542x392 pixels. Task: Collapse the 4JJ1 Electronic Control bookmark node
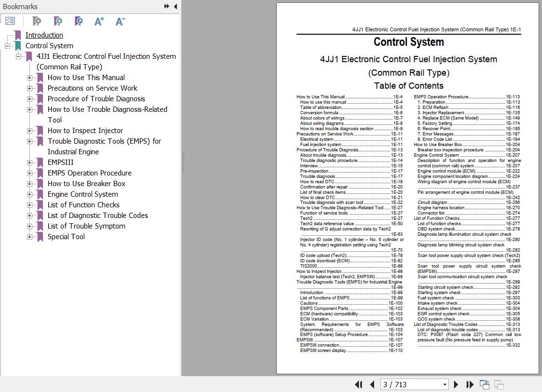click(x=18, y=56)
